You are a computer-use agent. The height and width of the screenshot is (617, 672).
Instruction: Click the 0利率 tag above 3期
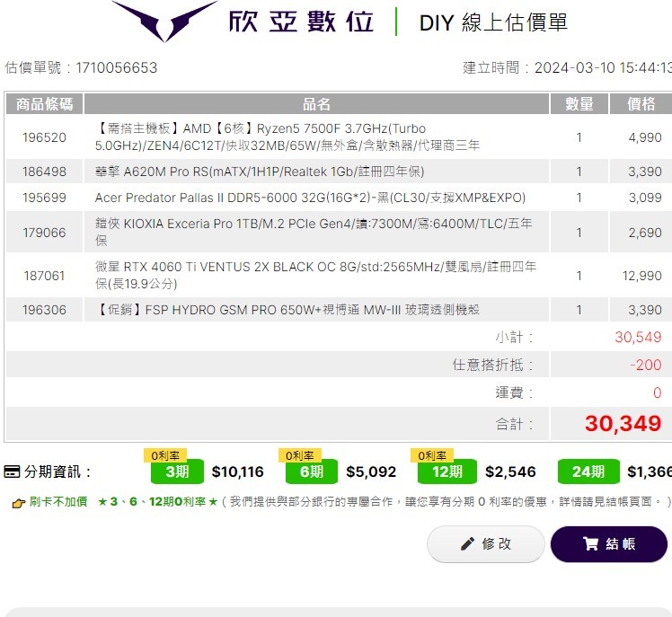tap(165, 455)
